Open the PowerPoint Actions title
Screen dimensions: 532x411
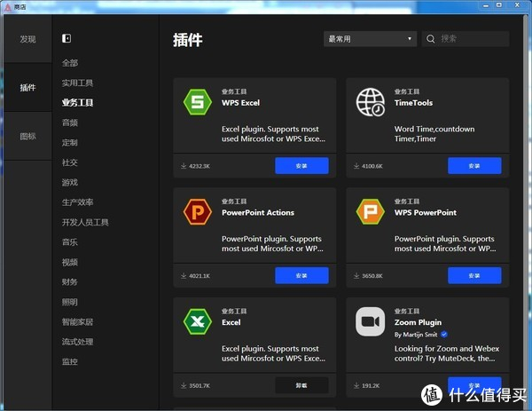(258, 213)
